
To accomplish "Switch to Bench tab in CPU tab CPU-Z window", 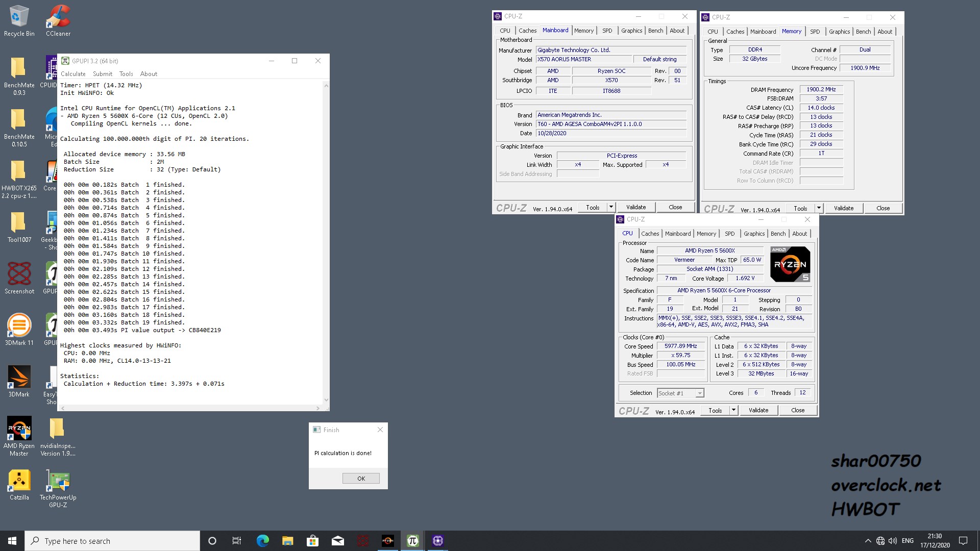I will coord(778,234).
